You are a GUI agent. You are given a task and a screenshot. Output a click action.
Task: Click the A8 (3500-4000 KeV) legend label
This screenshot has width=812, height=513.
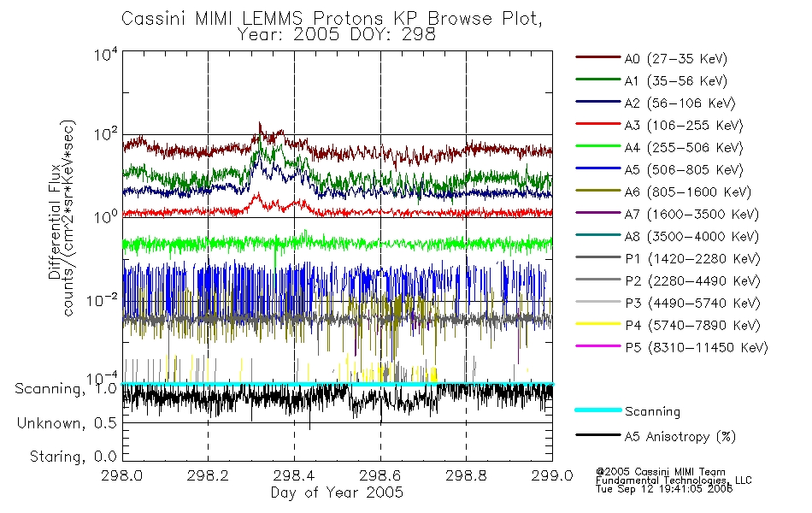click(691, 237)
